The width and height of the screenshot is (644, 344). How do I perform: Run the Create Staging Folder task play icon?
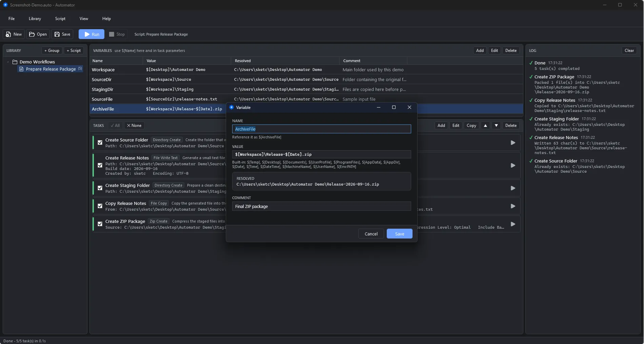click(513, 188)
